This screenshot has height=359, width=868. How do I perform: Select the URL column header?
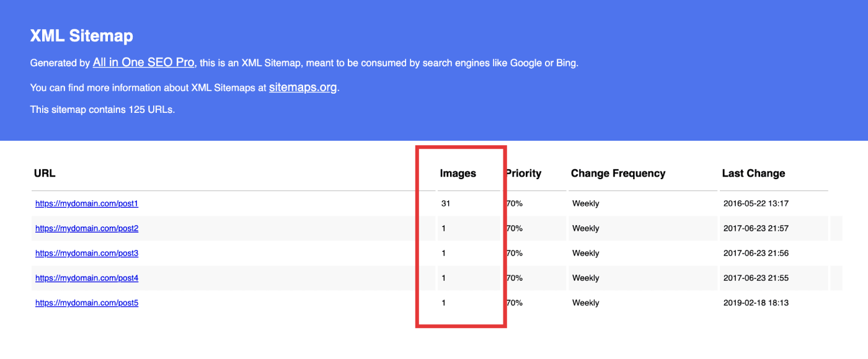pos(45,173)
